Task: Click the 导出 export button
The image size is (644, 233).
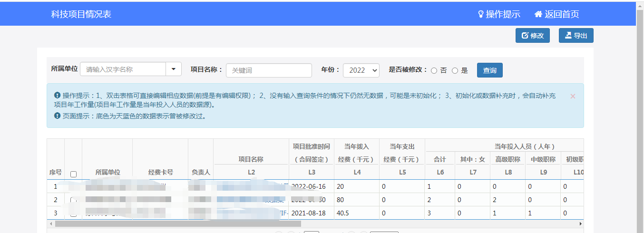Action: tap(576, 36)
